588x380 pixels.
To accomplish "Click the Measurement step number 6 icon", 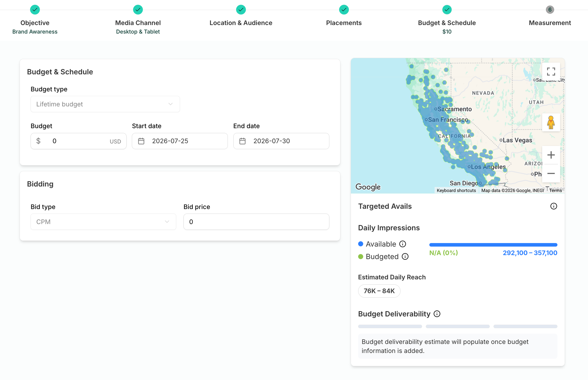I will point(550,10).
